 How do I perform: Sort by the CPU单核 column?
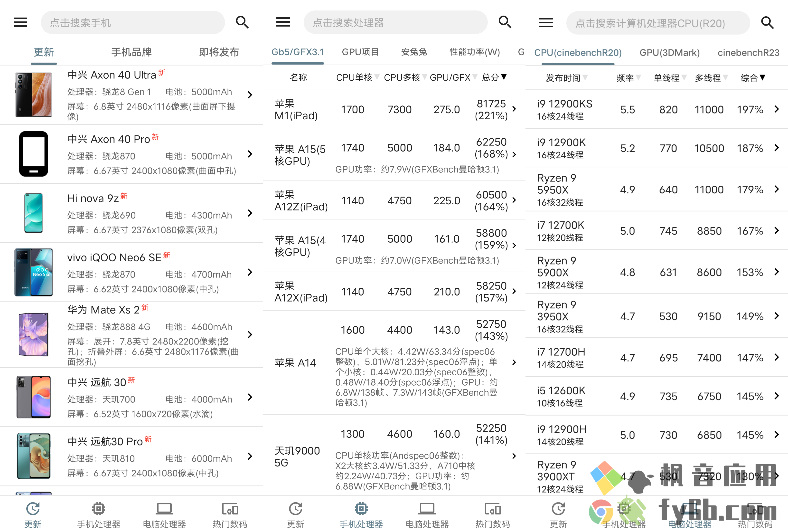click(358, 77)
